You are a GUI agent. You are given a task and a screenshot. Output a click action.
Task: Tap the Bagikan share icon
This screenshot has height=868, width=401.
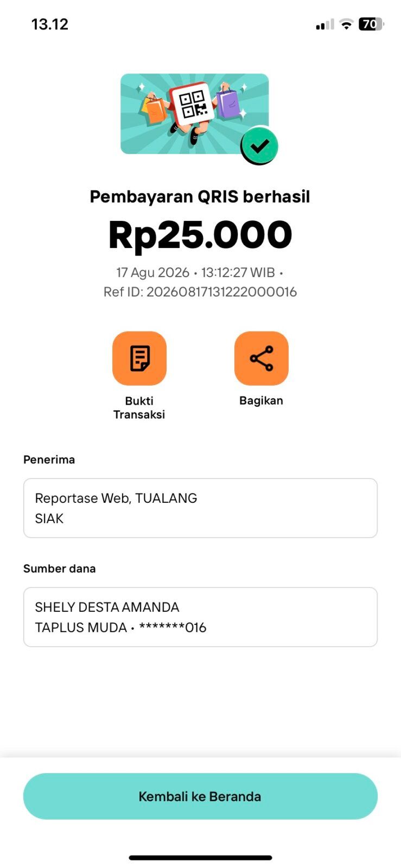[x=262, y=358]
